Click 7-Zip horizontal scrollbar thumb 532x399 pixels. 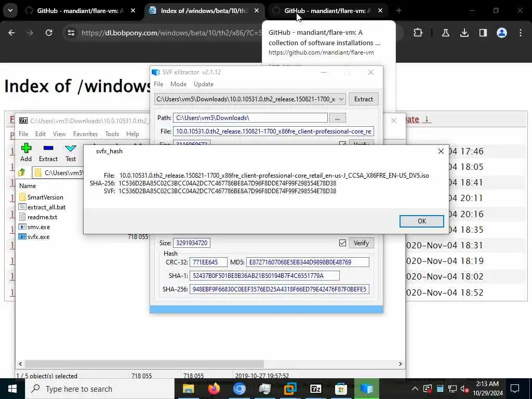coord(144,364)
